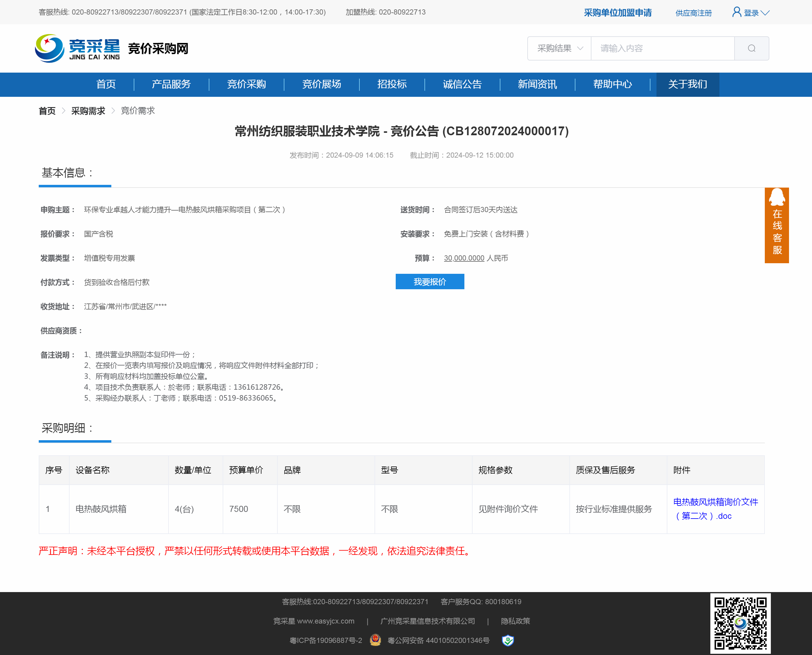The width and height of the screenshot is (812, 655).
Task: Click the police badge icon in footer
Action: coord(375,640)
